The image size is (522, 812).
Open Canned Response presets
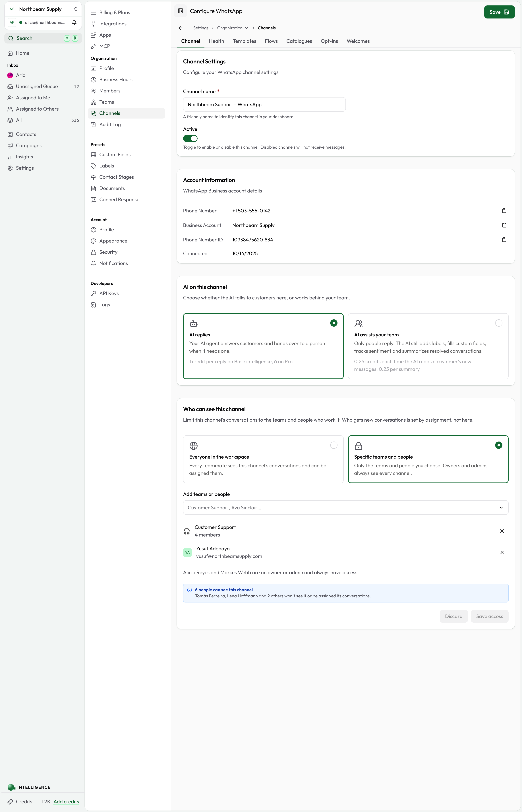tap(126, 200)
